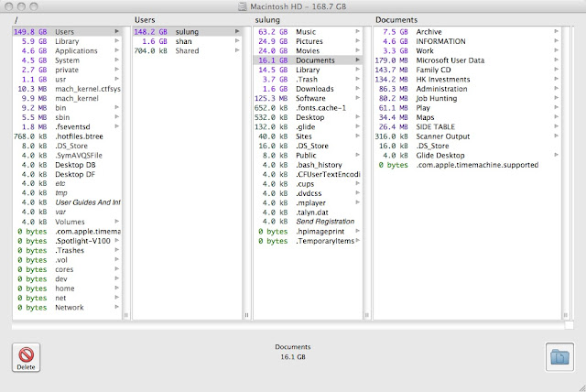Select the Desktop folder in sulung column
Viewport: 586px width, 392px height.
[308, 117]
